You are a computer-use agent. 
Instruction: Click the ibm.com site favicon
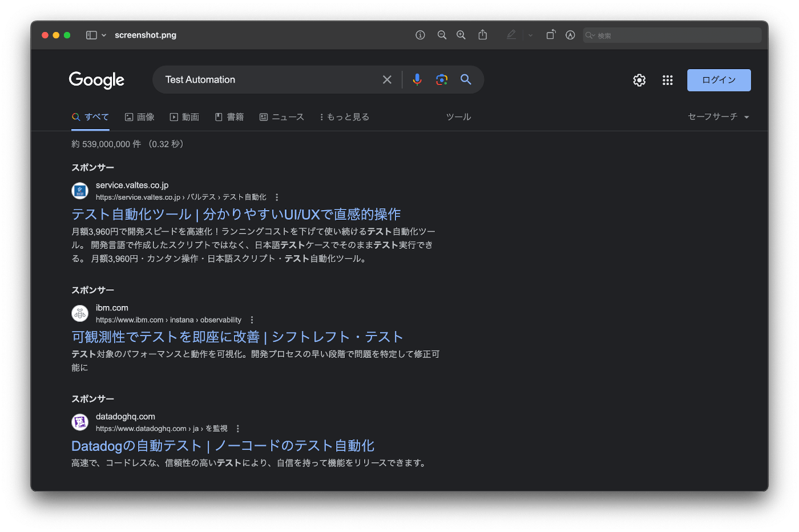tap(80, 313)
